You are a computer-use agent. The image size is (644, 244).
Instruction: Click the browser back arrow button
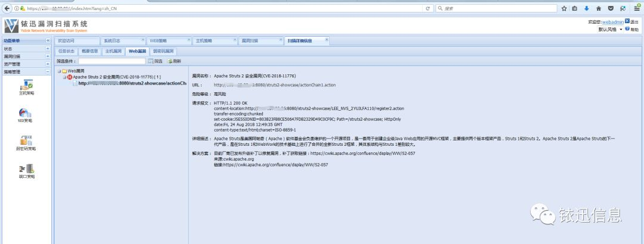[7, 8]
